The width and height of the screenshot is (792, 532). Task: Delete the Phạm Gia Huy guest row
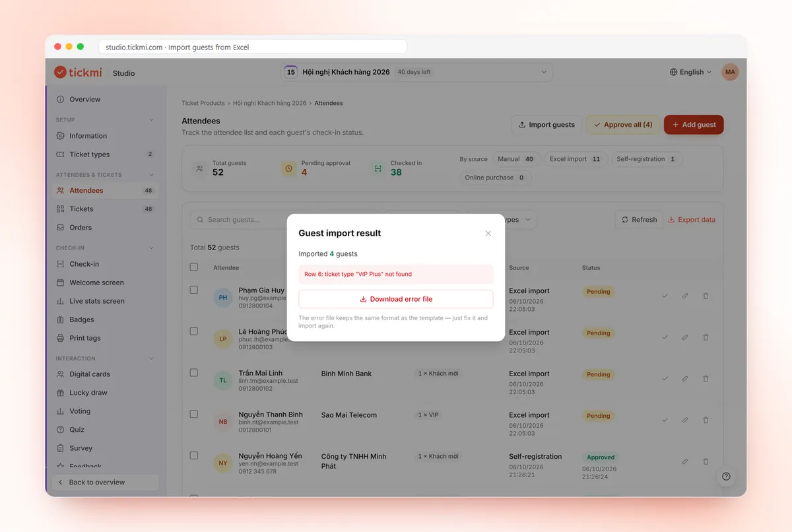coord(706,296)
